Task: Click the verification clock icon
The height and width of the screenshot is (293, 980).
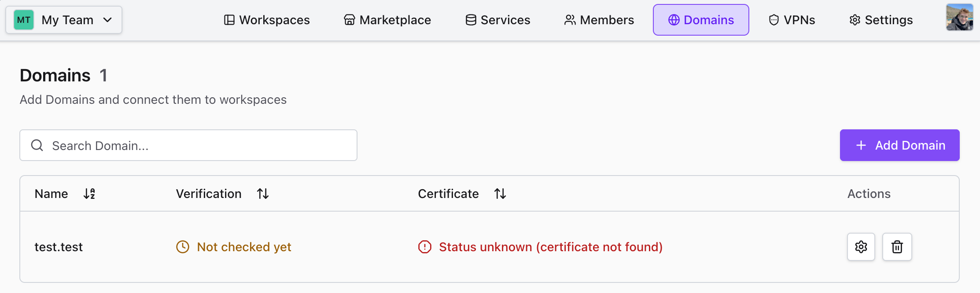Action: click(x=183, y=247)
